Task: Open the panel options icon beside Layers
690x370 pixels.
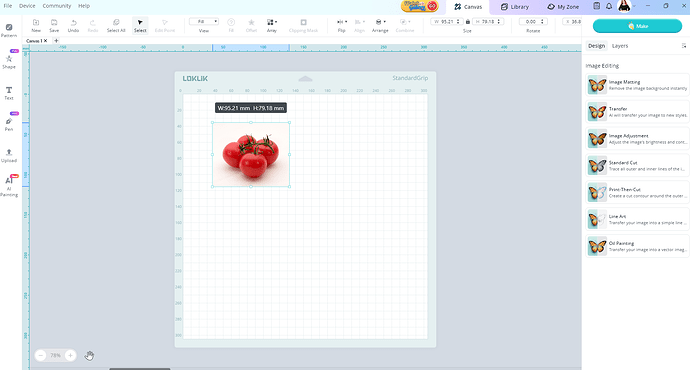Action: coord(684,46)
